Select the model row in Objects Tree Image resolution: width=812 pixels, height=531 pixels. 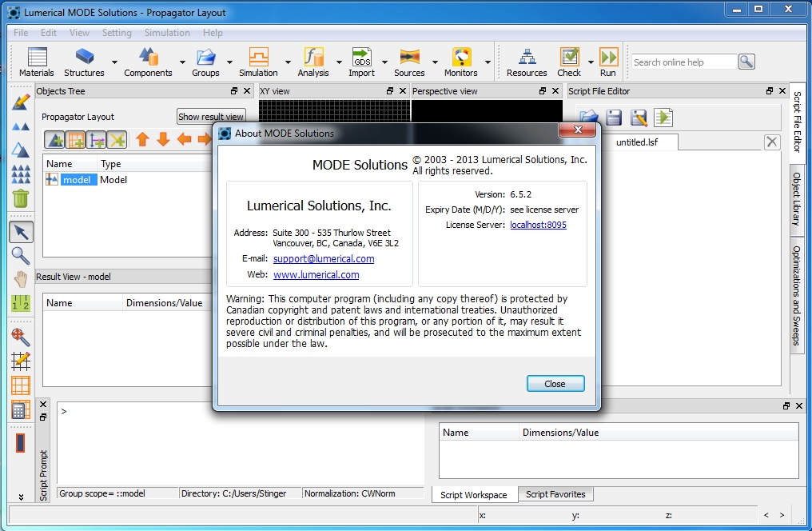[127, 180]
